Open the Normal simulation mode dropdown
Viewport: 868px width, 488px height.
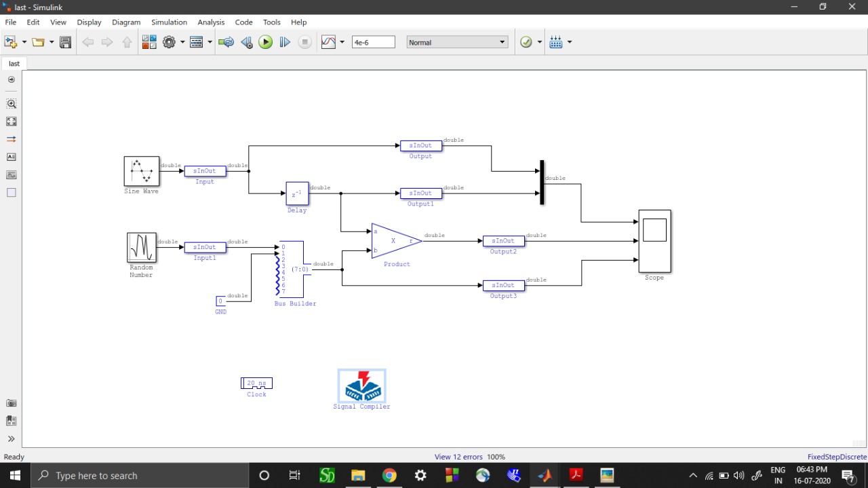pos(457,42)
